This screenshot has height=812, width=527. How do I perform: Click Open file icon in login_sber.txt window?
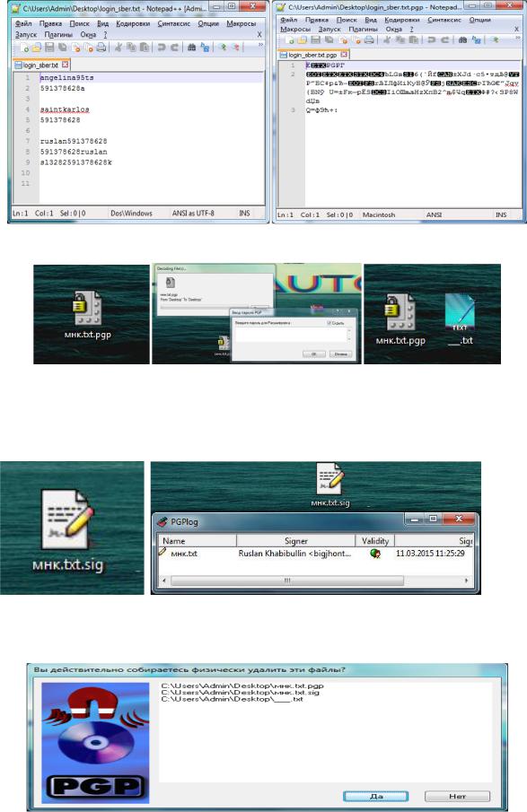point(36,48)
